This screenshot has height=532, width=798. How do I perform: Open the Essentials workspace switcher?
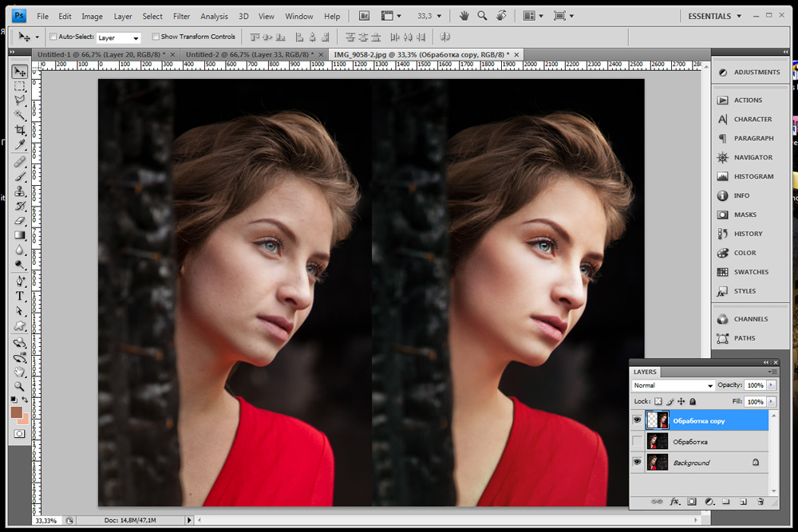coord(715,16)
